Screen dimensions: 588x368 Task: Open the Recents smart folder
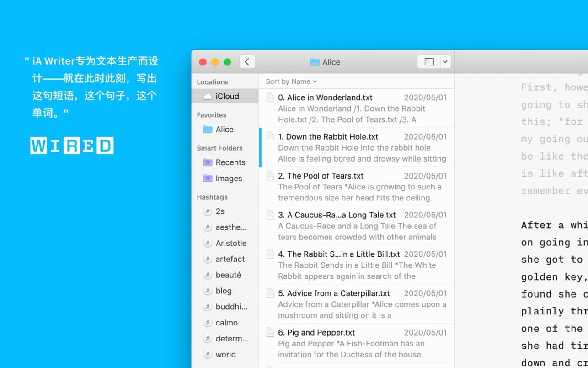(x=225, y=162)
